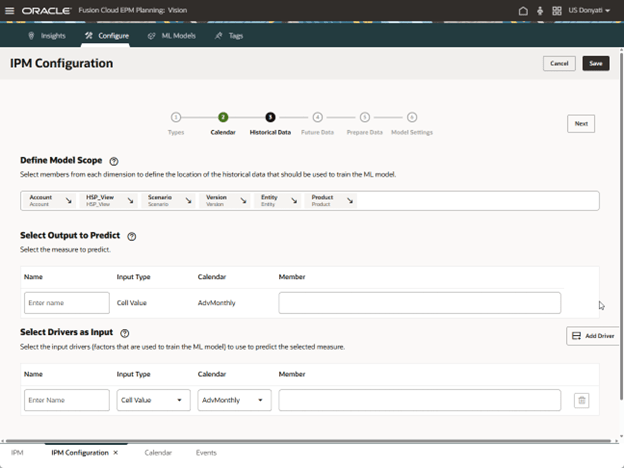
Task: Click the Add Driver button
Action: pos(592,336)
